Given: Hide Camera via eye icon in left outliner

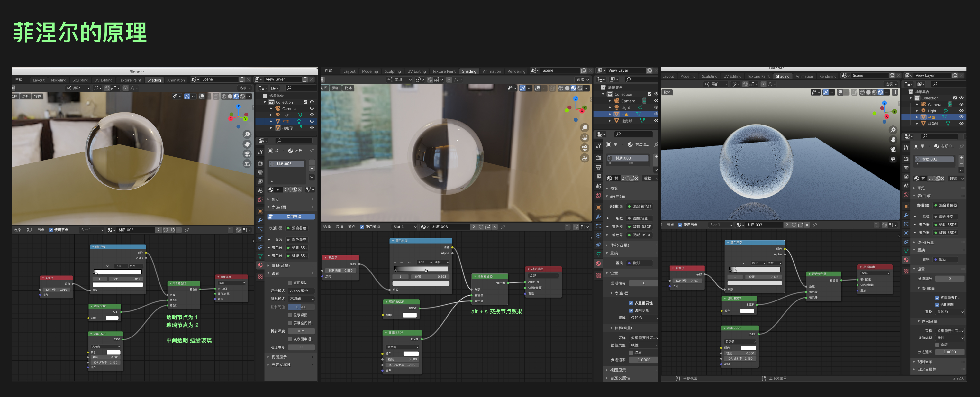Looking at the screenshot, I should [x=312, y=108].
